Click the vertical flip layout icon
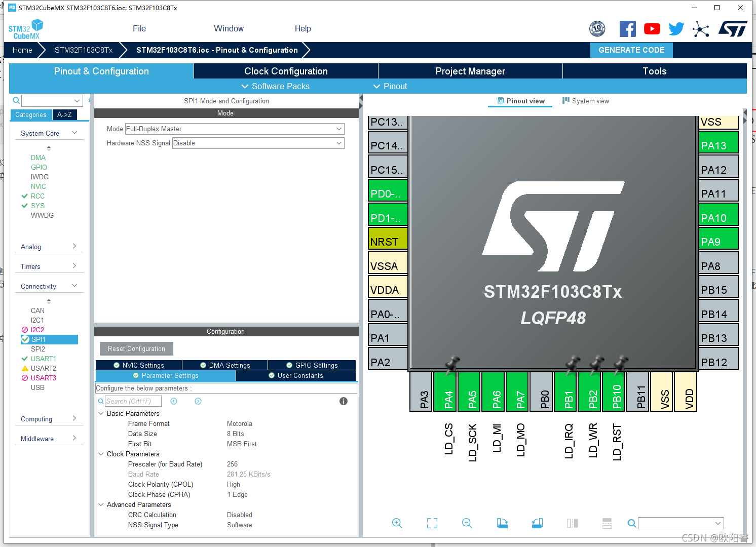This screenshot has height=547, width=756. [x=572, y=523]
